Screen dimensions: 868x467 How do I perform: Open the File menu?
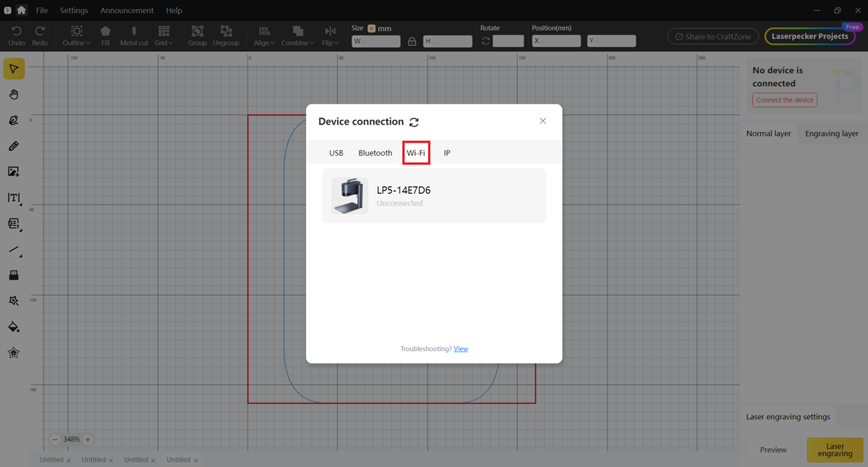pos(42,10)
